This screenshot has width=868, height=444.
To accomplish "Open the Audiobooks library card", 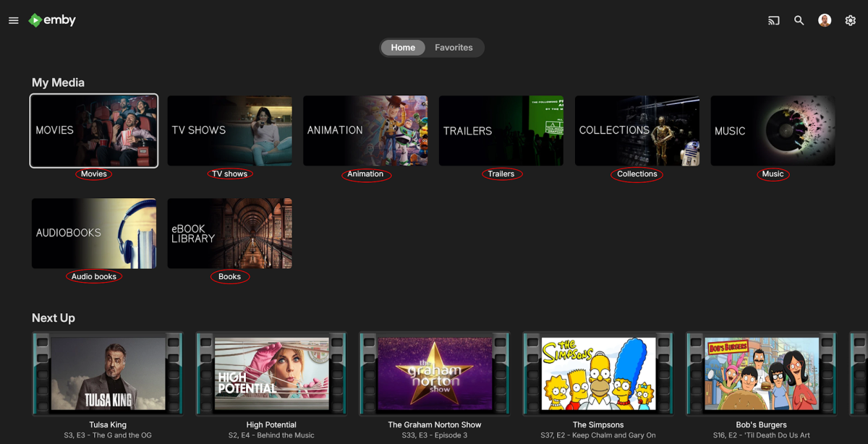I will pos(94,234).
